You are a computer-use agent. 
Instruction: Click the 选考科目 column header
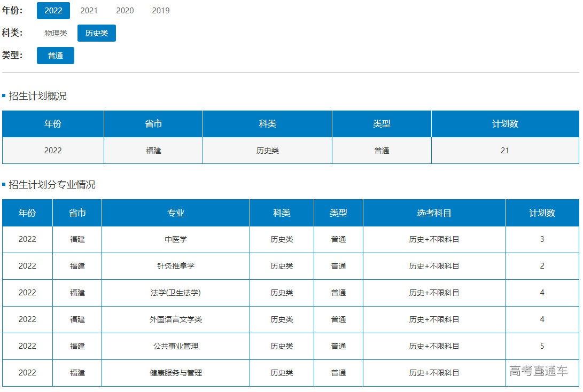434,213
